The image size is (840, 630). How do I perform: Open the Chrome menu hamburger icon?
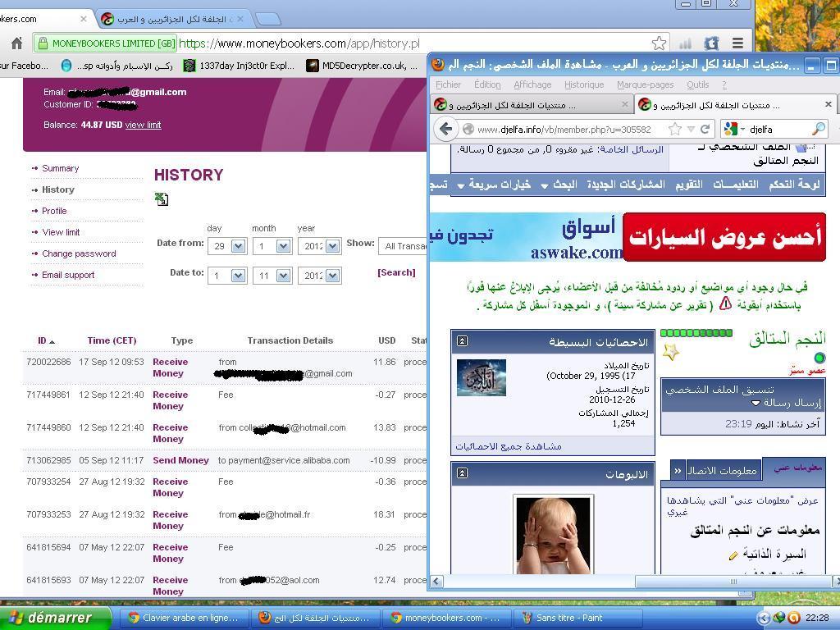[737, 43]
